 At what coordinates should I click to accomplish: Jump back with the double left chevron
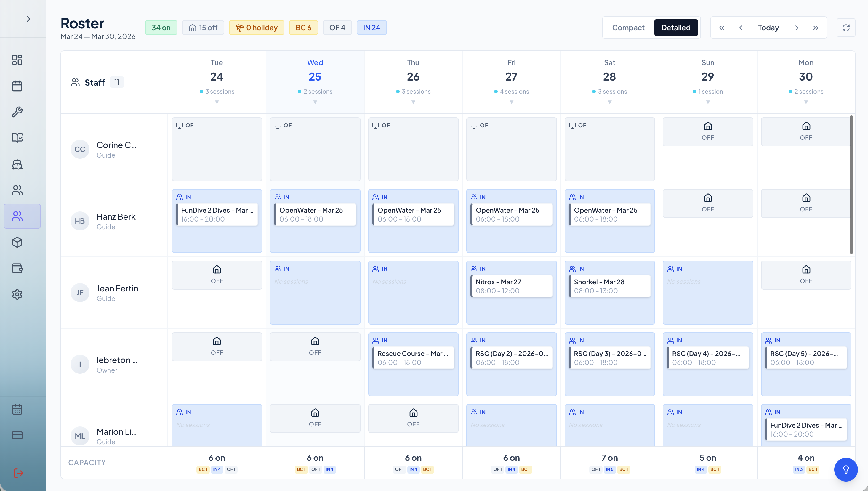point(721,28)
